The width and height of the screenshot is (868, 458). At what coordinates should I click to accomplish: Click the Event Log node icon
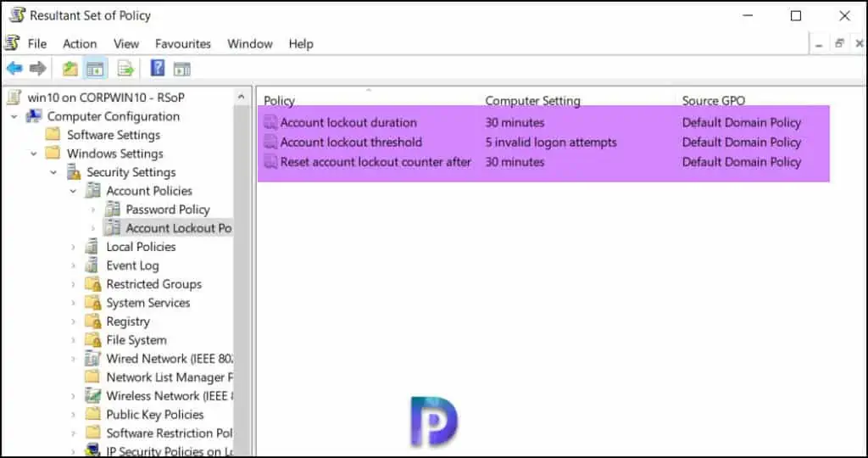coord(92,265)
